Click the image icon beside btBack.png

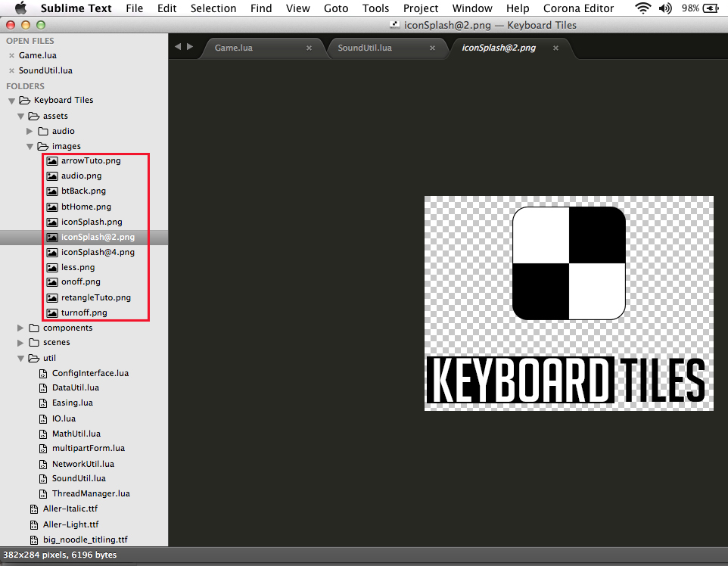coord(52,191)
